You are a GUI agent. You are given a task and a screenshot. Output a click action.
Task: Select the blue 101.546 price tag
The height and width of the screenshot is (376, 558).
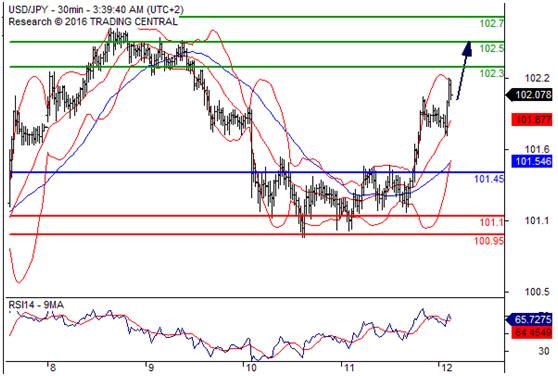(532, 161)
